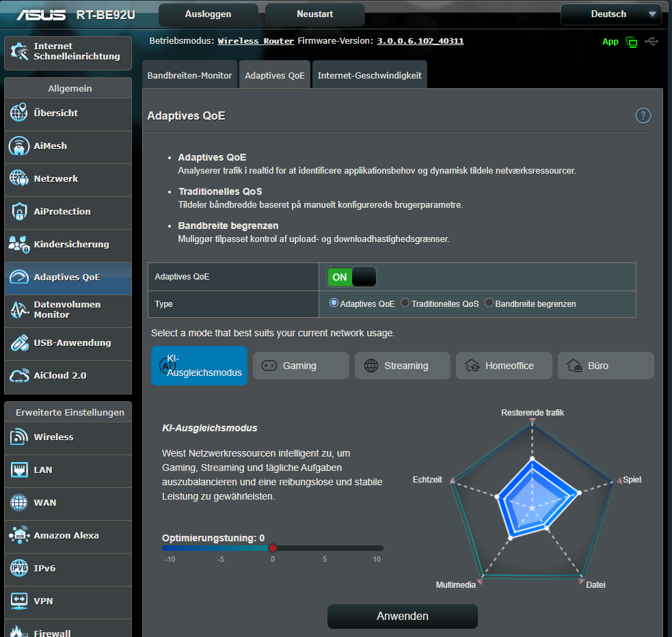Open the firmware version 3.0.0.6.102_40311 link
The height and width of the screenshot is (637, 672).
click(x=420, y=41)
